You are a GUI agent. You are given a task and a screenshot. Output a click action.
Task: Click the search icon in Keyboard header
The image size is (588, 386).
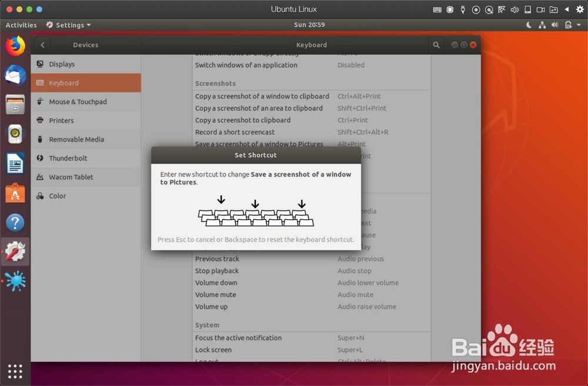[436, 45]
